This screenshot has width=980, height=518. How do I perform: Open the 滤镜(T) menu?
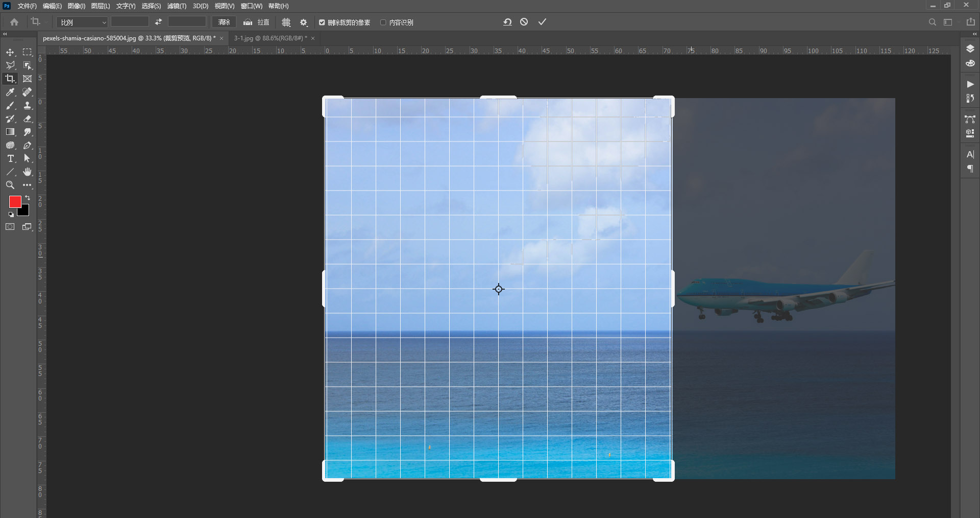pyautogui.click(x=177, y=6)
